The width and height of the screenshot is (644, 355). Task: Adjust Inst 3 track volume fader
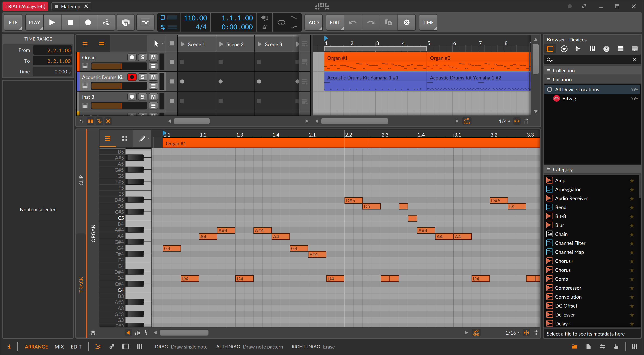[119, 106]
